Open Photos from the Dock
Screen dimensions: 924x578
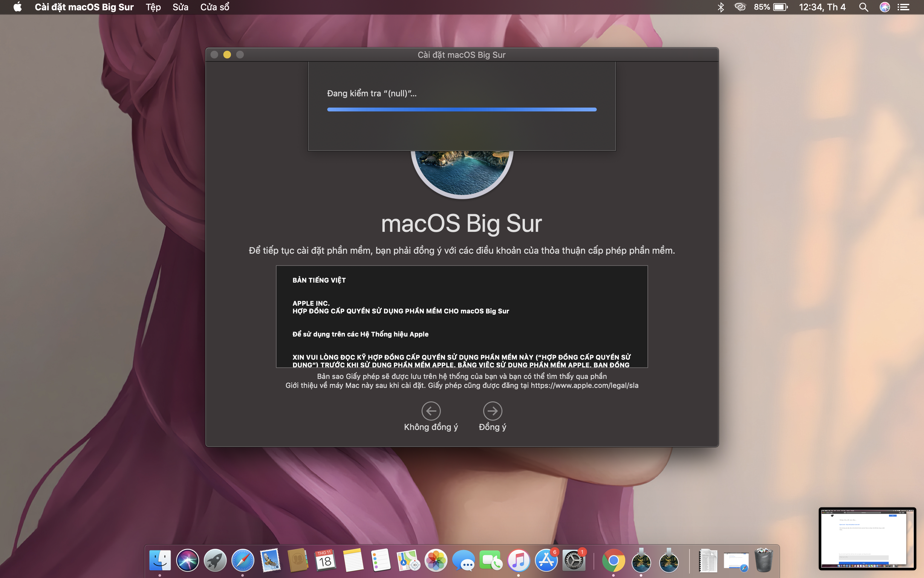(436, 560)
